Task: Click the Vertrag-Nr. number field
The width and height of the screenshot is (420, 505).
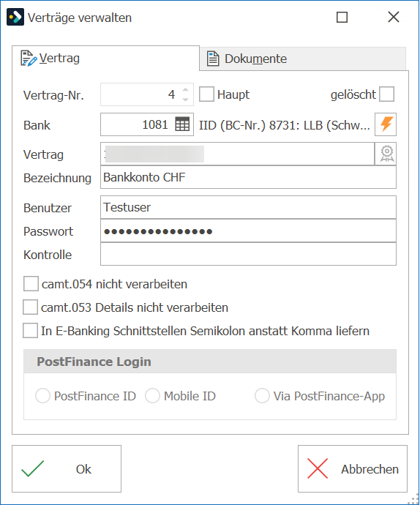Action: (147, 94)
